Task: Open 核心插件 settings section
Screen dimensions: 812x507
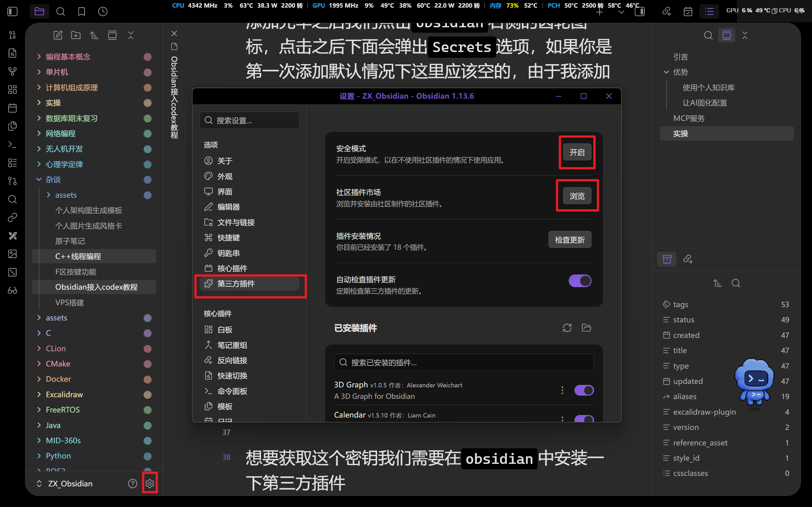Action: click(x=249, y=268)
